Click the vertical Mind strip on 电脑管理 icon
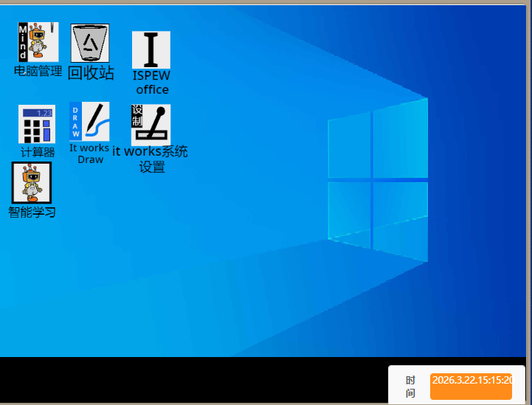 23,42
